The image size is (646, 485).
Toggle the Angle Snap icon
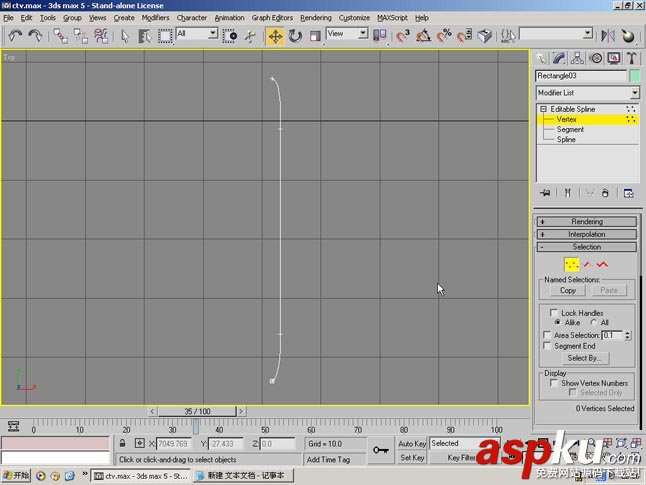click(x=423, y=36)
